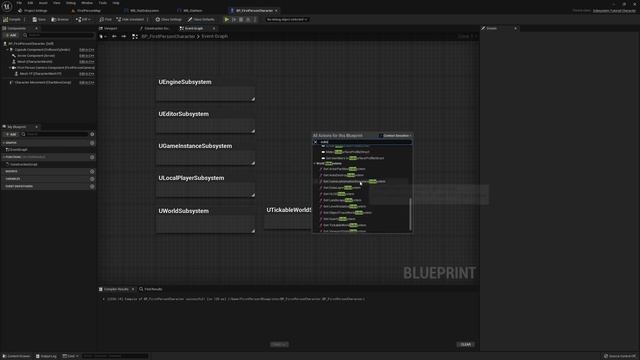This screenshot has width=640, height=360.
Task: Open the Help menu
Action: click(116, 3)
